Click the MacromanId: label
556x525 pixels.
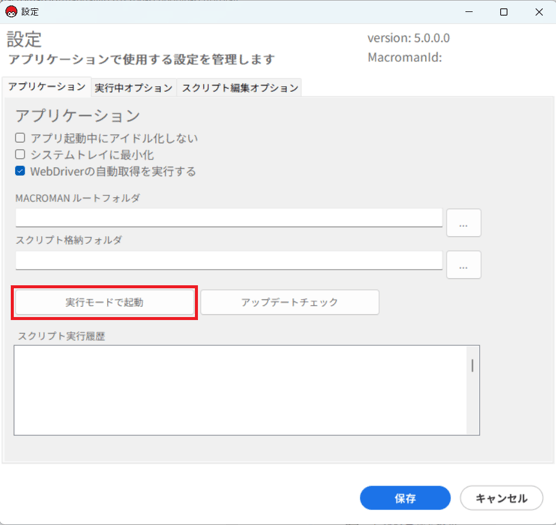pos(405,57)
